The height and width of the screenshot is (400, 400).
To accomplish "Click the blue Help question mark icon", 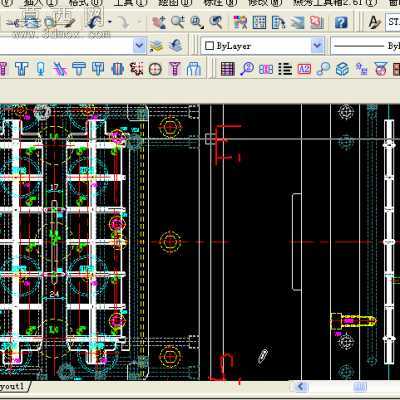I will [340, 22].
